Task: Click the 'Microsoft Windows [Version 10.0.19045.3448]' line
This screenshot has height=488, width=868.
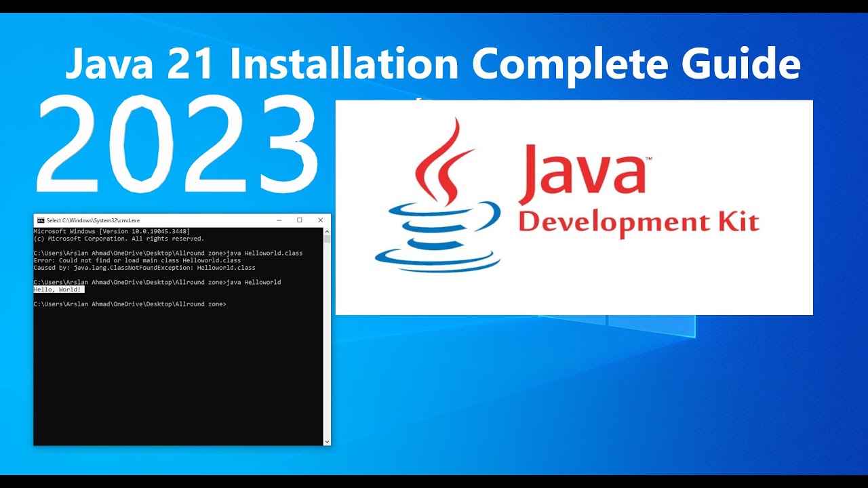Action: [x=112, y=231]
